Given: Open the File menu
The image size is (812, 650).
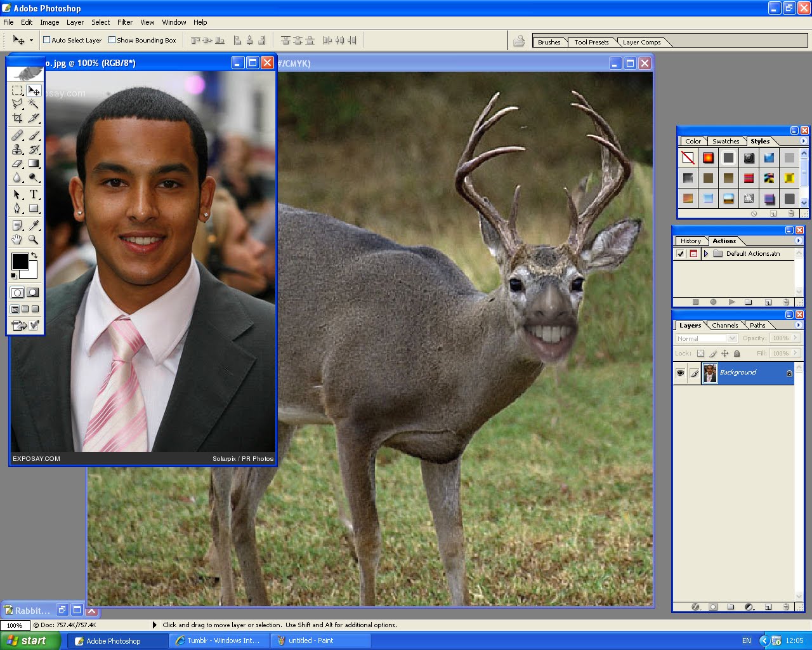Looking at the screenshot, I should [x=8, y=22].
